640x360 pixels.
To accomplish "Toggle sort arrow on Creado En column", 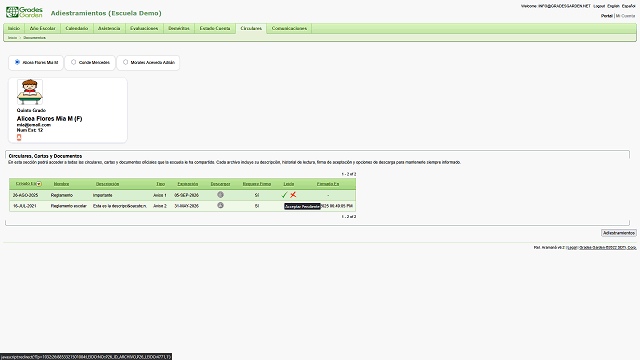I will coord(39,184).
